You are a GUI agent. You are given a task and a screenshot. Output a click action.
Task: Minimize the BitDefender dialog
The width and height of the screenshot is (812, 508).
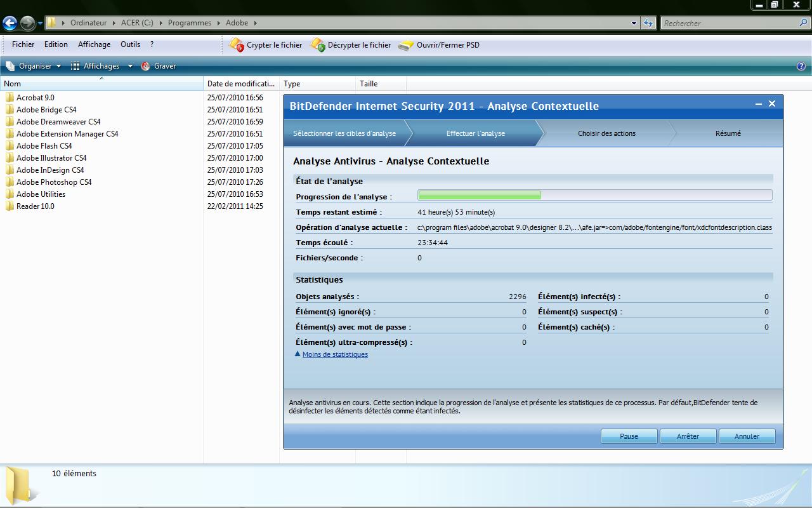click(x=759, y=104)
